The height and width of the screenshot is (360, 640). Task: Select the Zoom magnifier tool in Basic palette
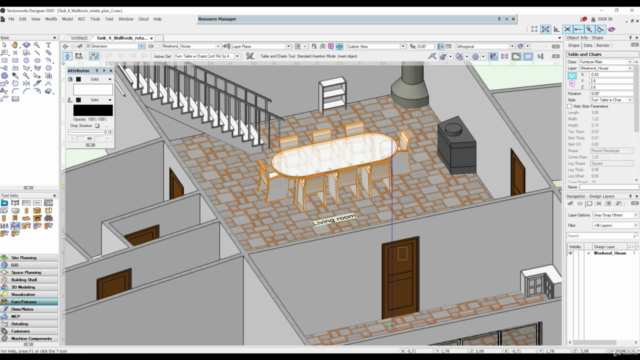coord(37,45)
